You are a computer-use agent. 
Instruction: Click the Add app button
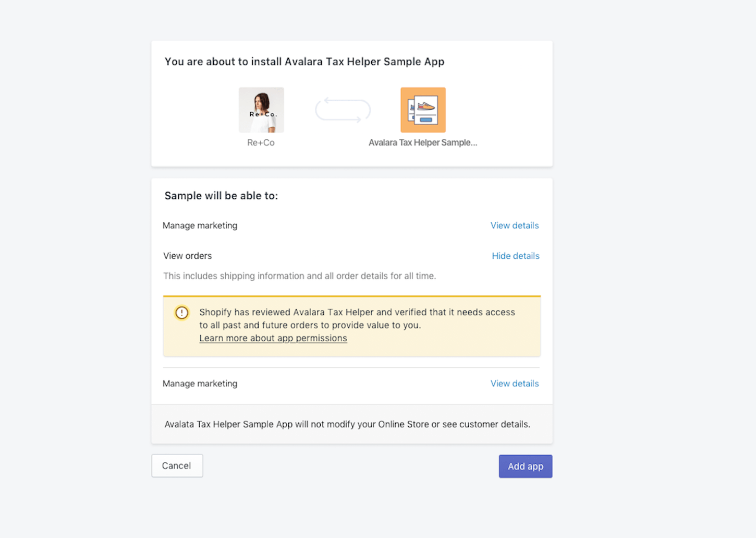click(525, 466)
